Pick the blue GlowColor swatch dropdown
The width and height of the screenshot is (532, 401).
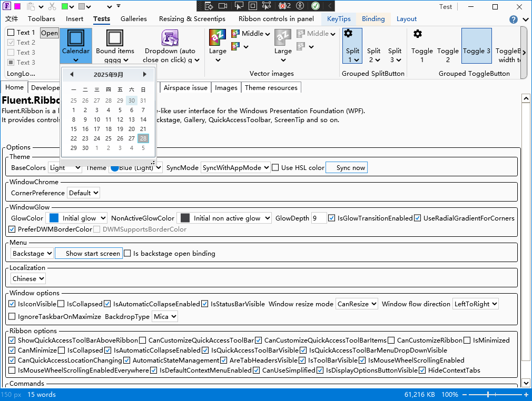[76, 218]
